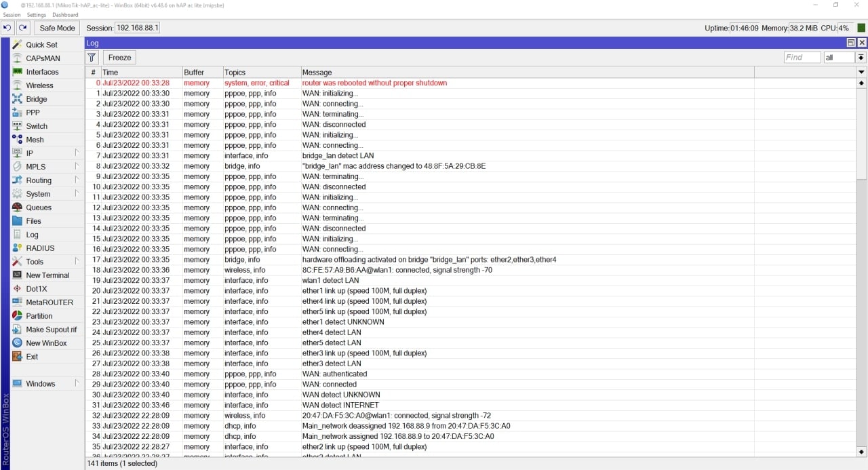The height and width of the screenshot is (470, 868).
Task: Toggle Safe Mode
Action: [57, 28]
